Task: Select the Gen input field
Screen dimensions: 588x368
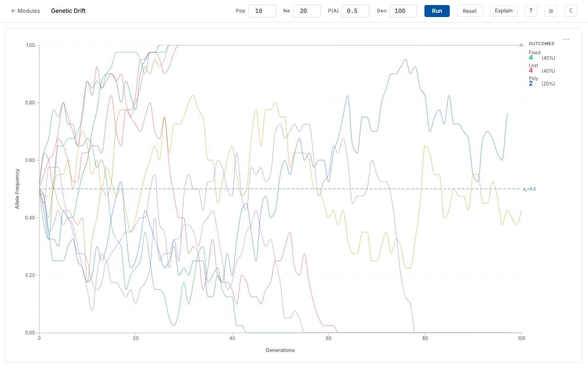Action: coord(403,11)
